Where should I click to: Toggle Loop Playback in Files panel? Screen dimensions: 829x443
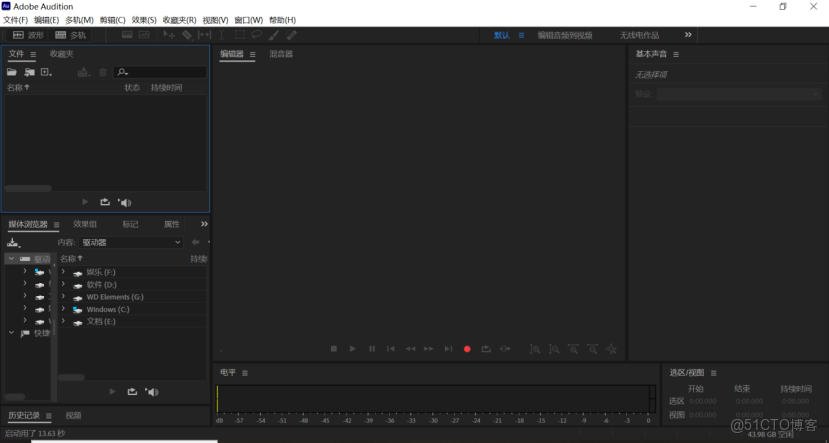(x=105, y=202)
